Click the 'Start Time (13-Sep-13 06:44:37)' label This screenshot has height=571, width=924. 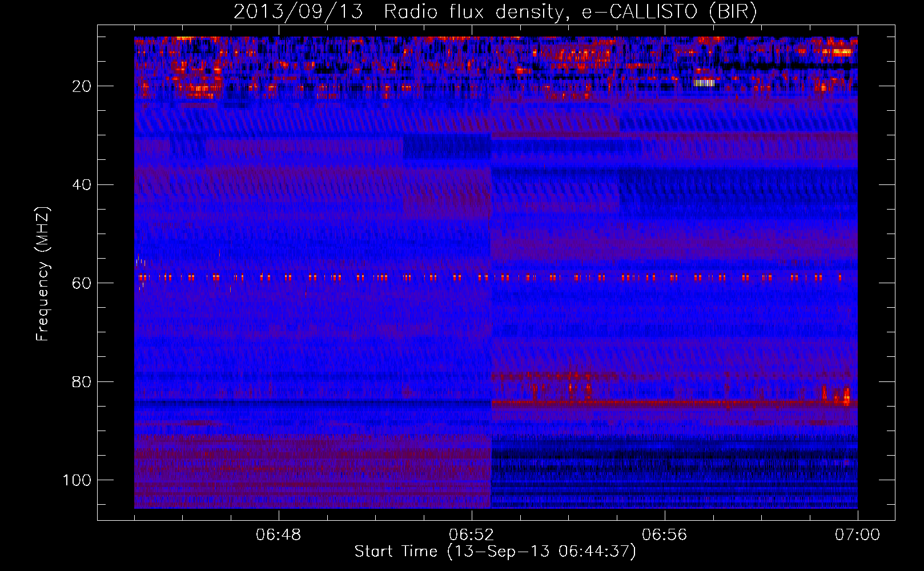pyautogui.click(x=495, y=552)
